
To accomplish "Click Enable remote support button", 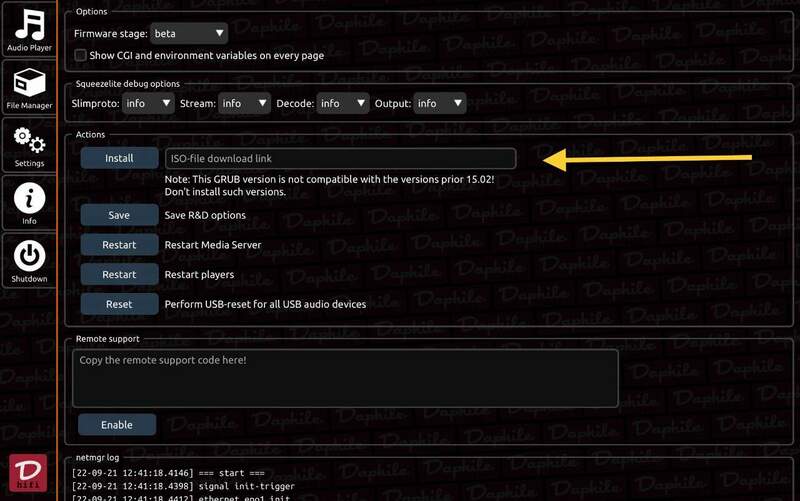I will pos(117,424).
